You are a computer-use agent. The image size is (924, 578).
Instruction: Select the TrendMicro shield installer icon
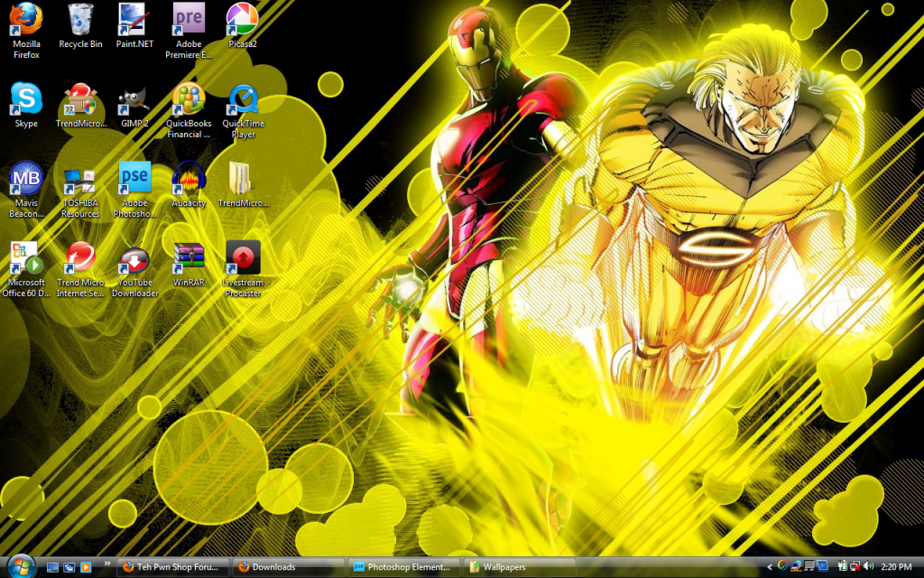pyautogui.click(x=80, y=105)
